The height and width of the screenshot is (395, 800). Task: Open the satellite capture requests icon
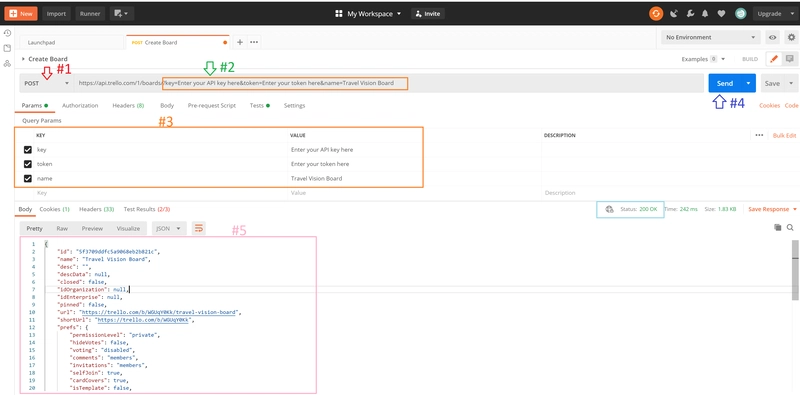tap(673, 14)
